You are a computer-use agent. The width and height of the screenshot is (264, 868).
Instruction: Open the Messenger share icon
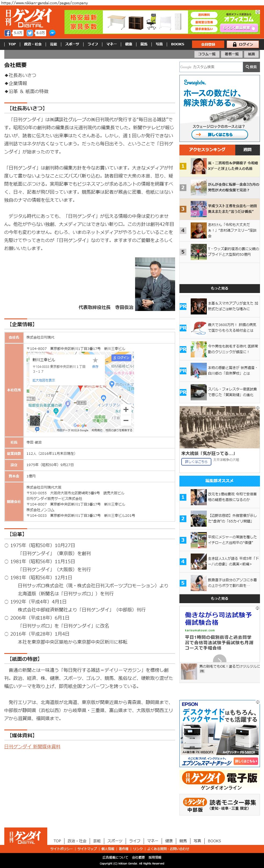point(52,33)
